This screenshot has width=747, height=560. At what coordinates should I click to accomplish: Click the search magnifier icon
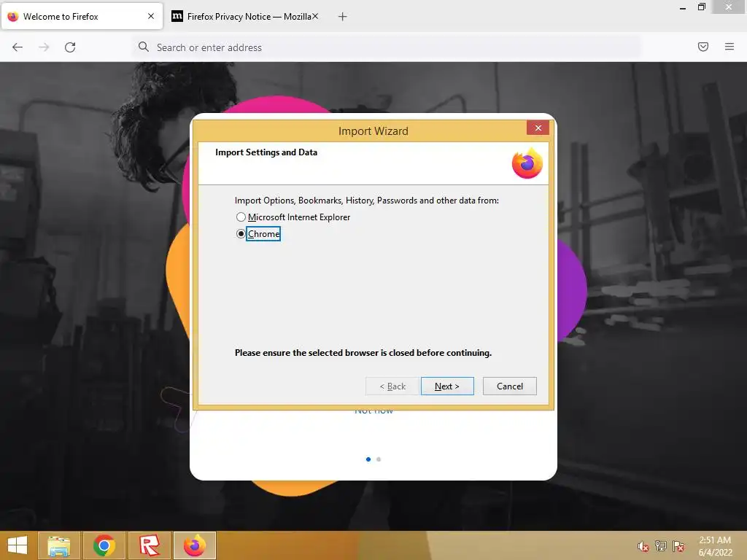pyautogui.click(x=144, y=47)
